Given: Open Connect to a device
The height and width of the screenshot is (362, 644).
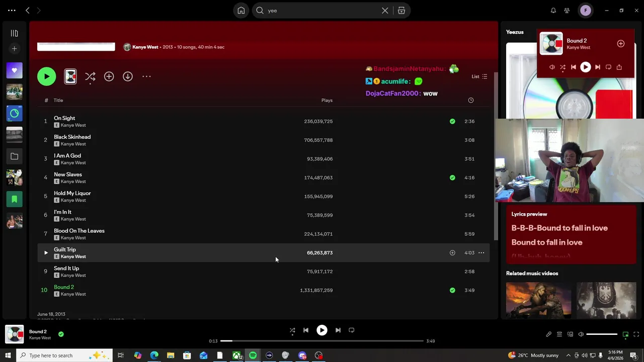Looking at the screenshot, I should pos(570,334).
